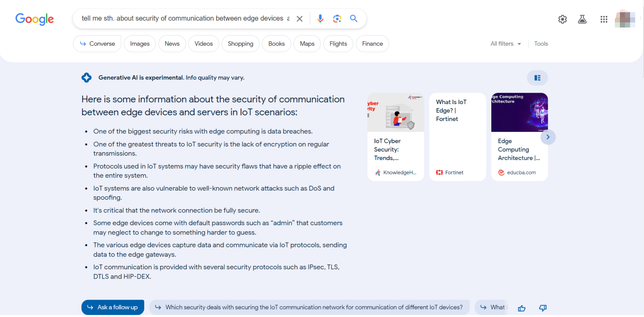Image resolution: width=644 pixels, height=317 pixels.
Task: Switch to Flights results
Action: 338,44
